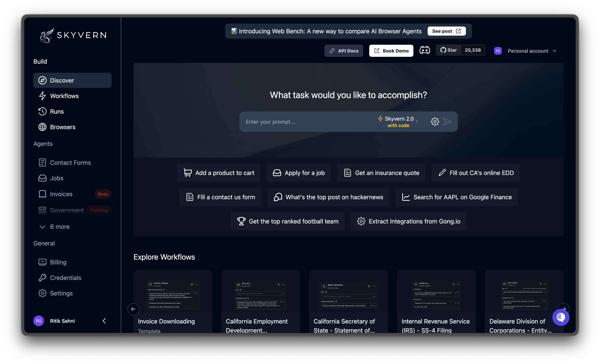
Task: Focus the Enter your prompt field
Action: 308,122
